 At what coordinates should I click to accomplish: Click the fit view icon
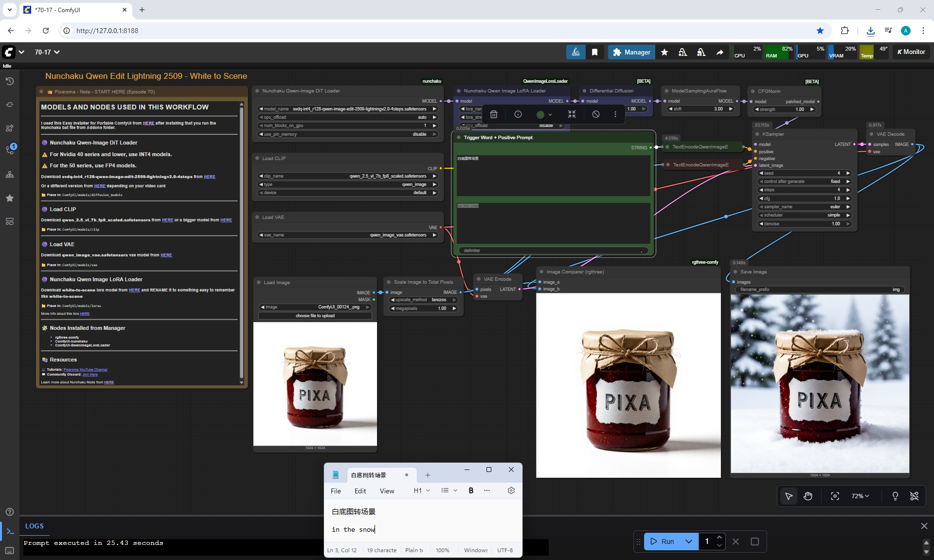coord(835,496)
